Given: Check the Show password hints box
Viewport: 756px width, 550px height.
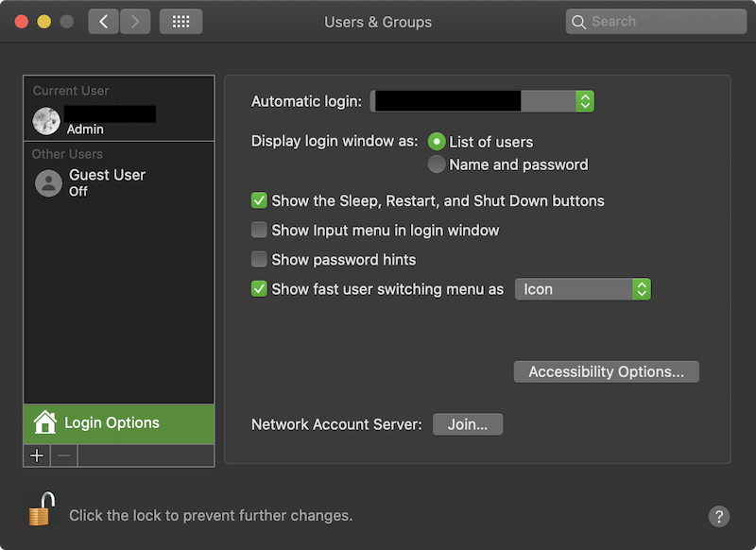Looking at the screenshot, I should point(259,259).
